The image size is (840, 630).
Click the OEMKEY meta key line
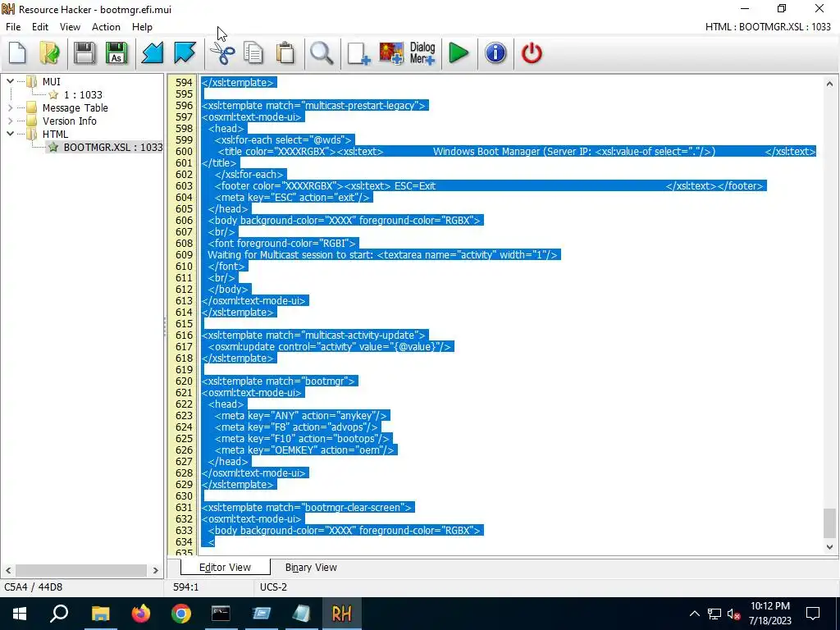(305, 450)
